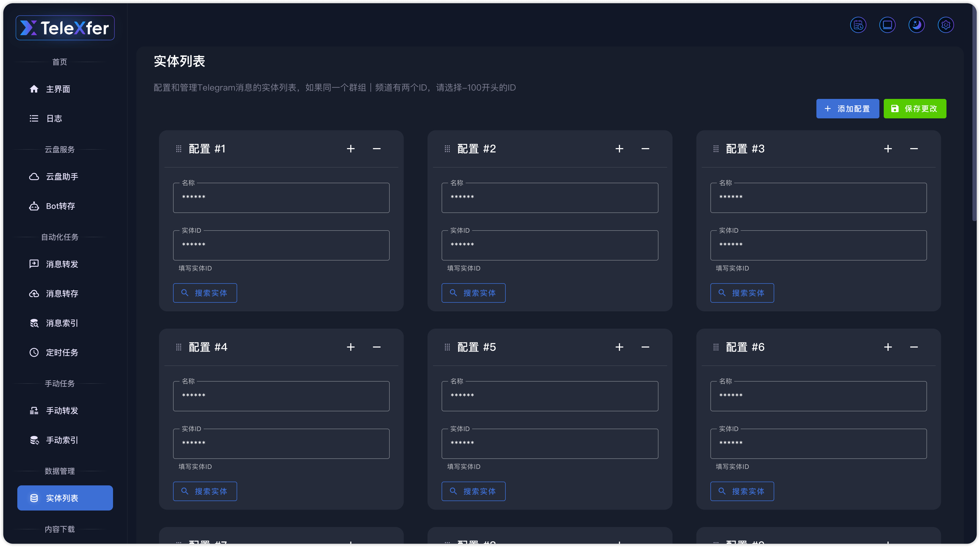
Task: Click the plus icon on 配置 #1
Action: pos(350,149)
